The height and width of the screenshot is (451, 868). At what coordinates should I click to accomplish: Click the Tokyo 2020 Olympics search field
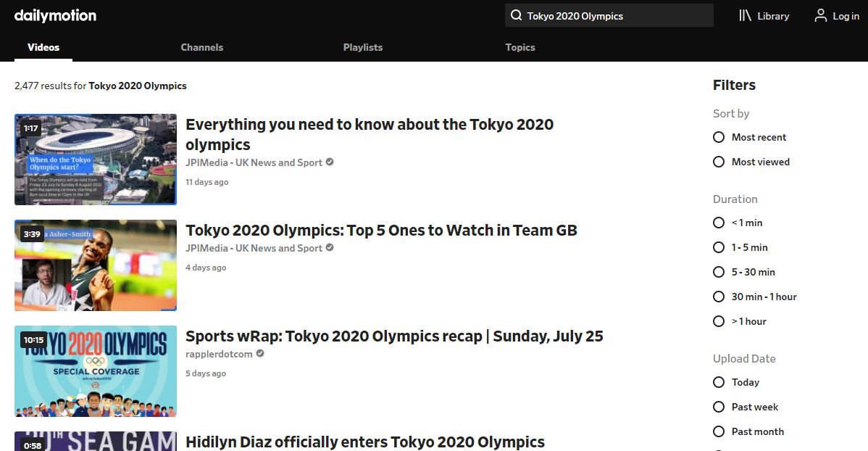616,15
